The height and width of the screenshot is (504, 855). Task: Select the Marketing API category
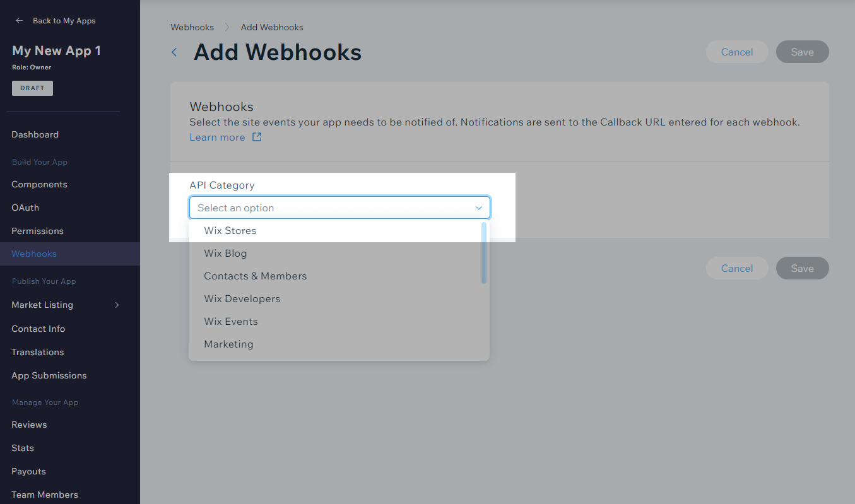(228, 344)
